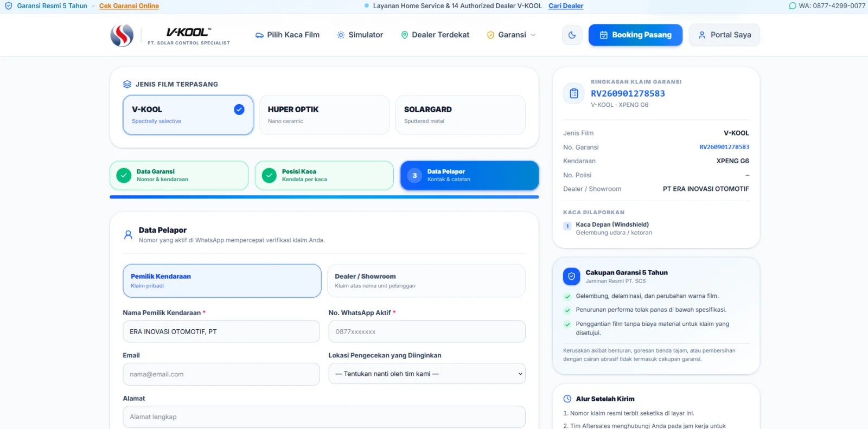Open the Lokasi Pengecekan yang Diinginkan dropdown
The width and height of the screenshot is (868, 429).
tap(427, 374)
